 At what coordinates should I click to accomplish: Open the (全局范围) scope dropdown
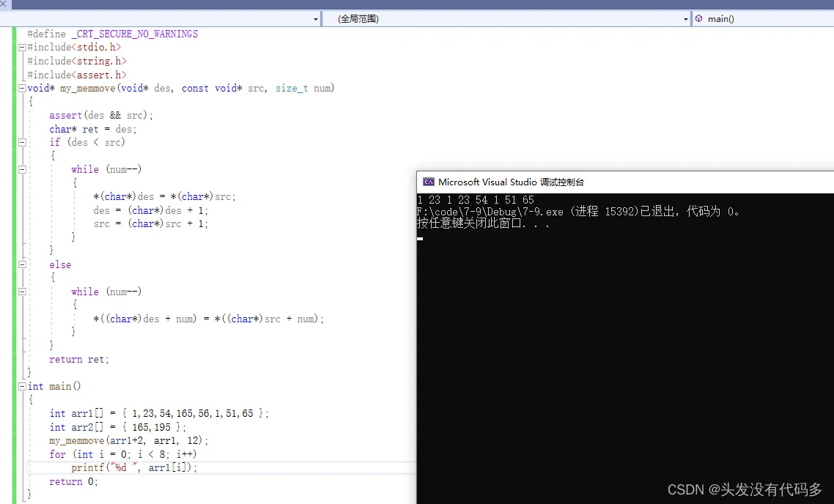[x=506, y=18]
